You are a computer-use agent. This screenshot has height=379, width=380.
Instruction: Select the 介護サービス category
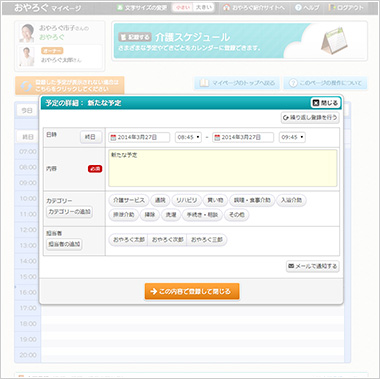[129, 200]
